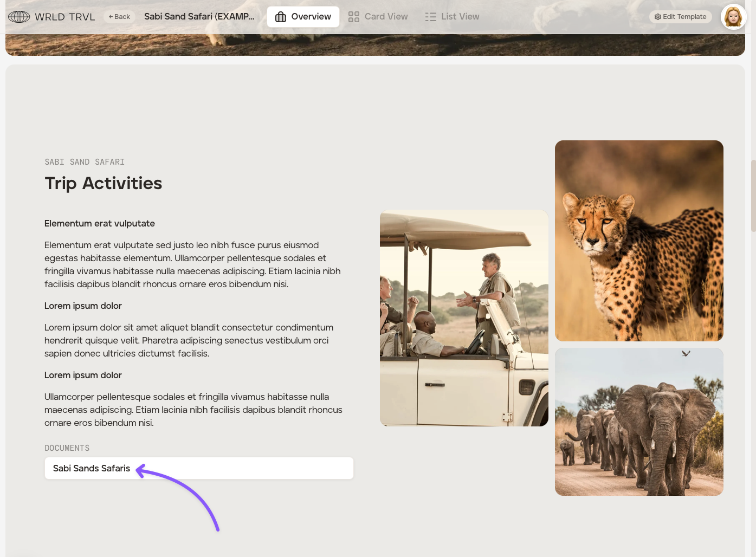Click the Trip Activities heading
The width and height of the screenshot is (756, 557).
click(x=103, y=183)
